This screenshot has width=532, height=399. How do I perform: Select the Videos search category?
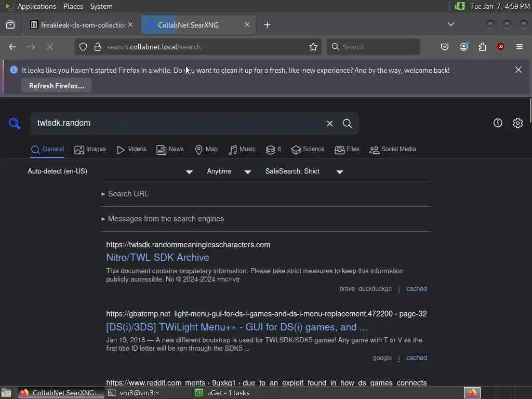coord(131,149)
